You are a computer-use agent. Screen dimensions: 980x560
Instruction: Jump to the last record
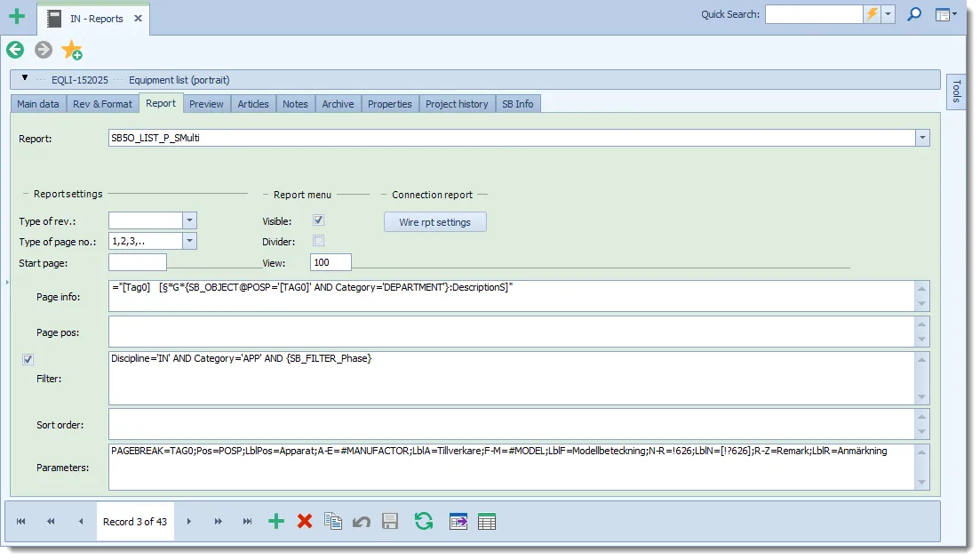[248, 521]
